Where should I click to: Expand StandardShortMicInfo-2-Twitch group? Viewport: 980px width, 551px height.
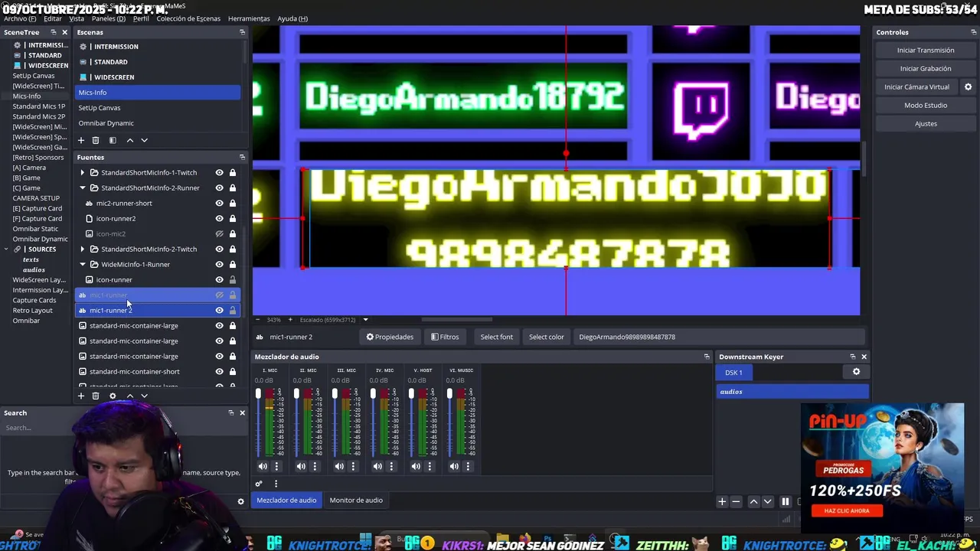click(x=83, y=249)
